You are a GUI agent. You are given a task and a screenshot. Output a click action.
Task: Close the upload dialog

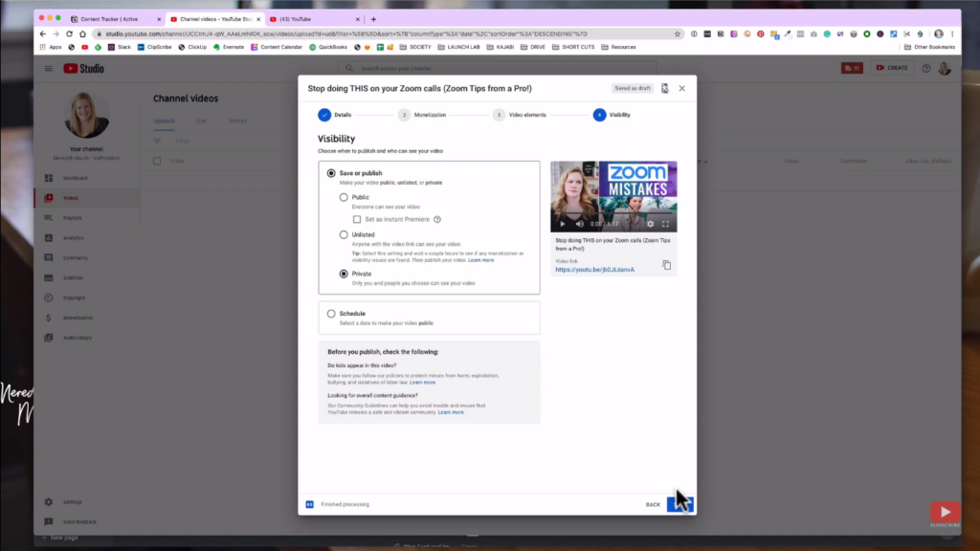click(x=681, y=89)
